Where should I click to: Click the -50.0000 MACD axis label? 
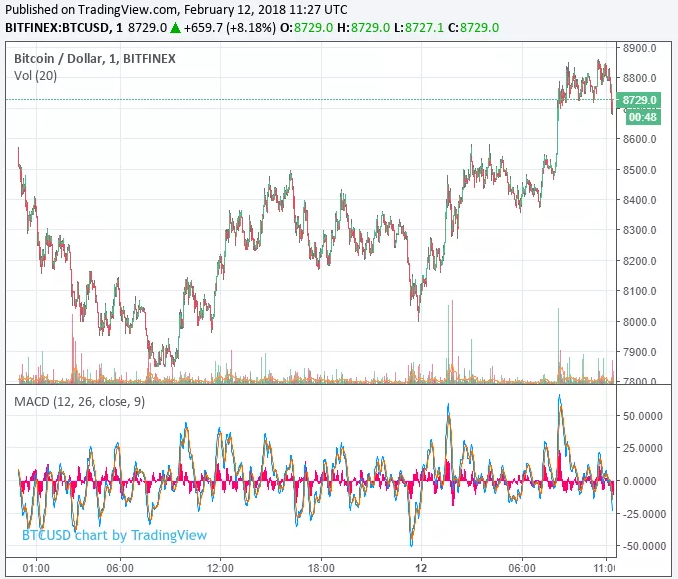(644, 547)
